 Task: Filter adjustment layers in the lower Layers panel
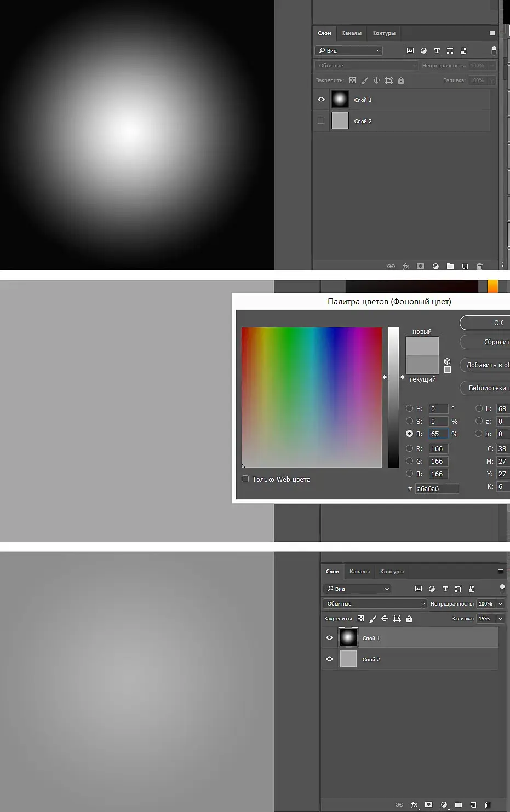[x=432, y=589]
